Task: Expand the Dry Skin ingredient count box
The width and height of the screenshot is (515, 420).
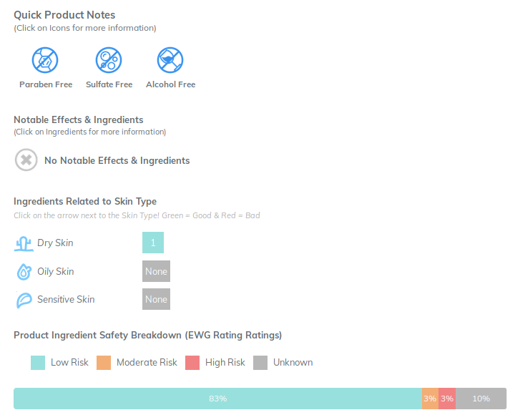Action: pos(153,243)
